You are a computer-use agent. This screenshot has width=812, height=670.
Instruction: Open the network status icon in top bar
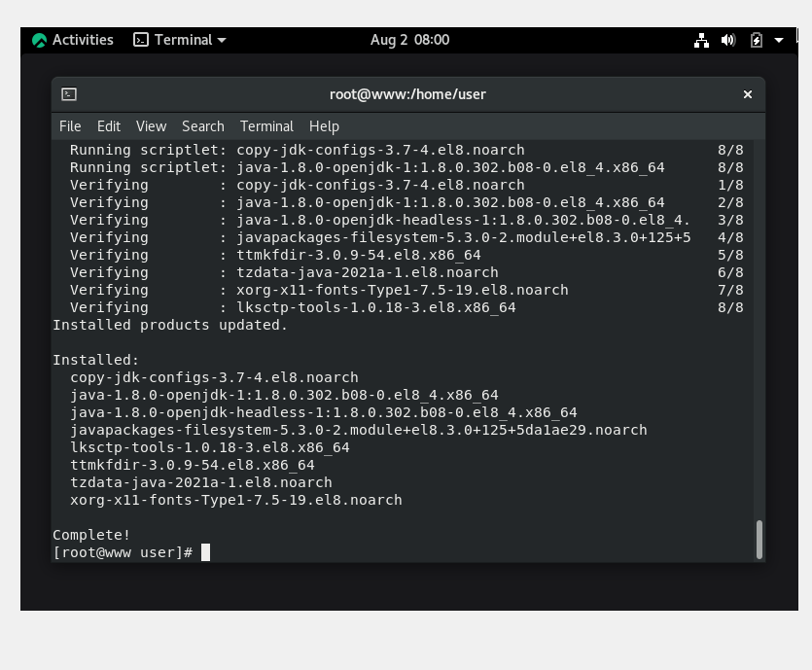click(701, 40)
